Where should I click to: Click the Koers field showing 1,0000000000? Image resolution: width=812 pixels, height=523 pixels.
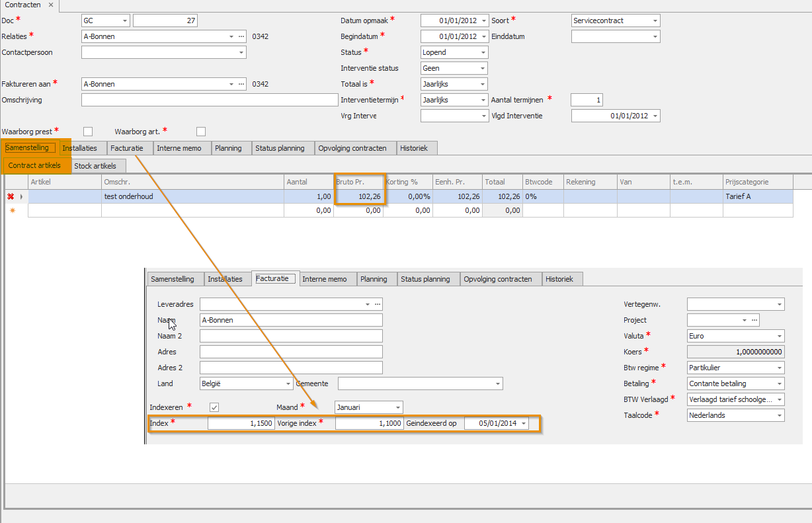click(736, 352)
